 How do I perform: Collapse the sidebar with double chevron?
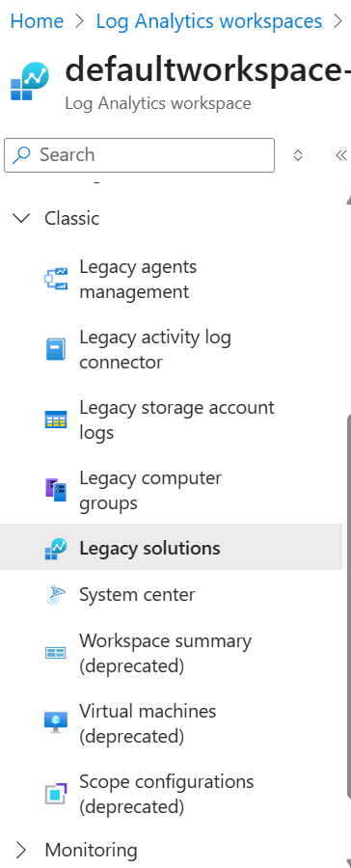point(341,155)
